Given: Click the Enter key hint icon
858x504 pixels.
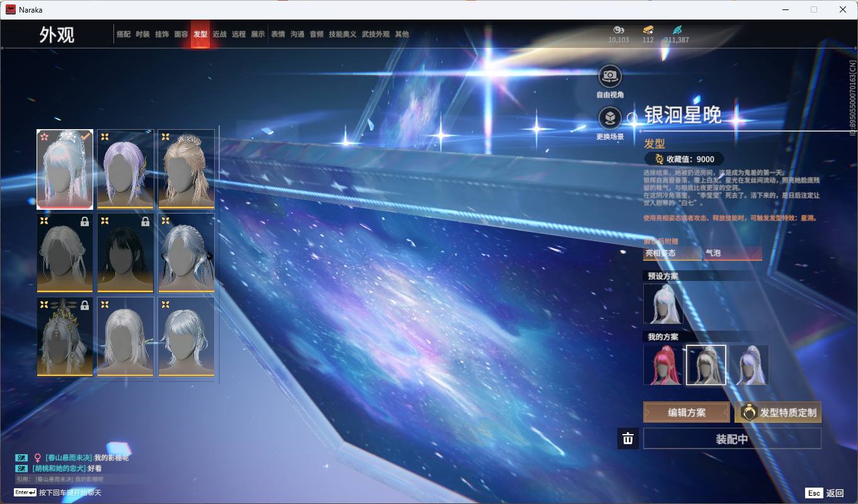Looking at the screenshot, I should pyautogui.click(x=25, y=492).
